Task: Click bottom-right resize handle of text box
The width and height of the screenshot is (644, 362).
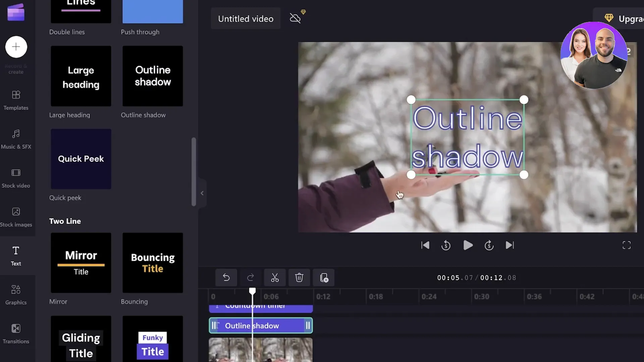Action: 524,175
